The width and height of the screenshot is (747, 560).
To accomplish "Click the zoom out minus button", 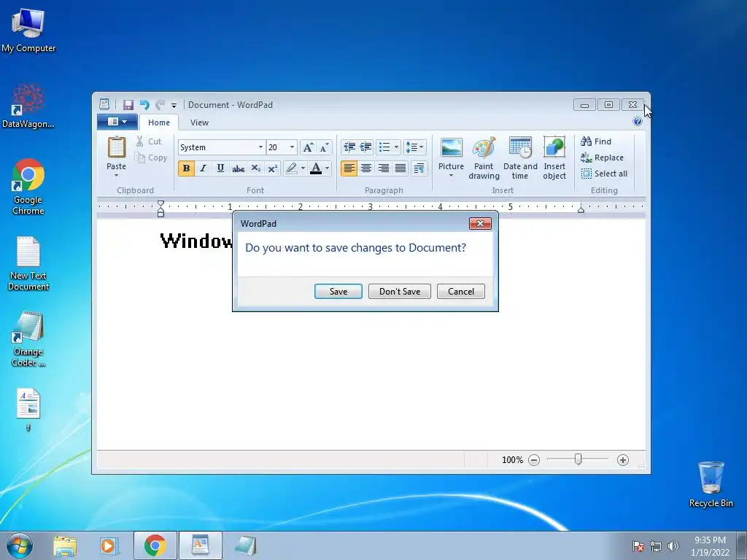I will coord(534,460).
